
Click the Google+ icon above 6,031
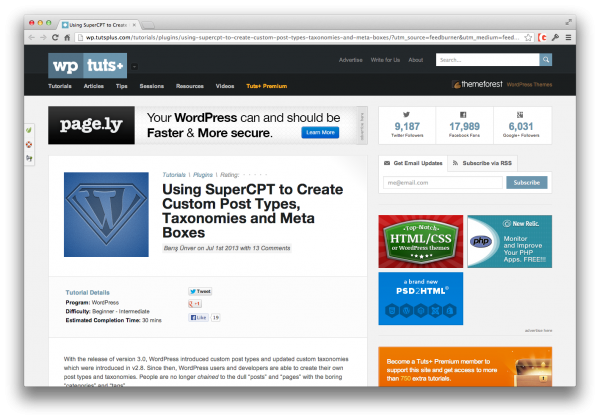point(520,114)
